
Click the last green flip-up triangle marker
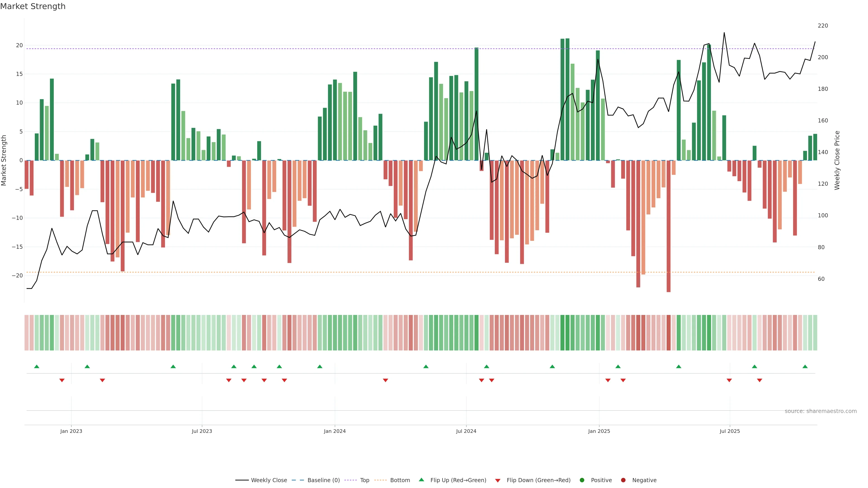805,366
